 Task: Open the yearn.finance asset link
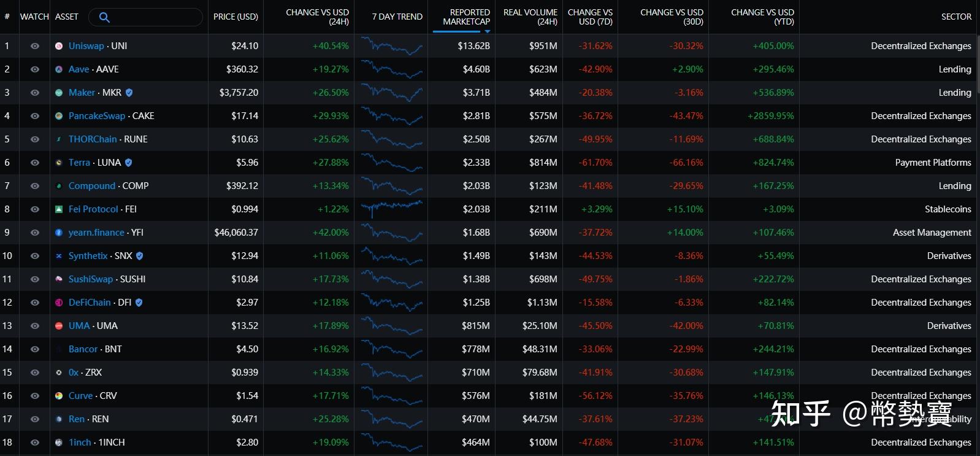pyautogui.click(x=96, y=233)
